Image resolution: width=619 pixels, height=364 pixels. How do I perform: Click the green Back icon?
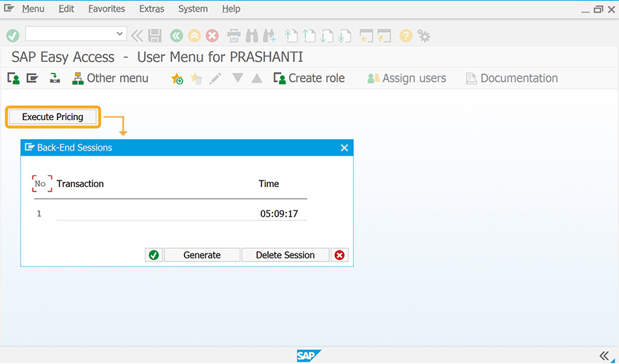[176, 36]
